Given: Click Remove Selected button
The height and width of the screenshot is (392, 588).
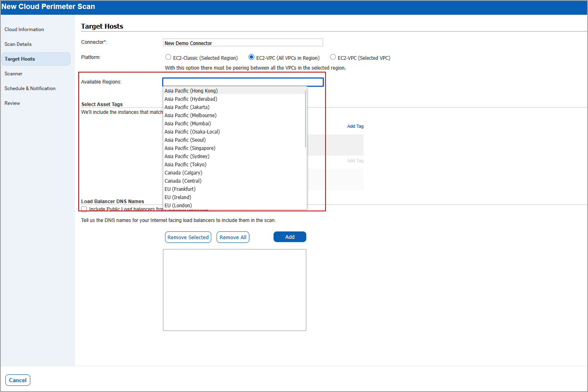Looking at the screenshot, I should pos(188,237).
